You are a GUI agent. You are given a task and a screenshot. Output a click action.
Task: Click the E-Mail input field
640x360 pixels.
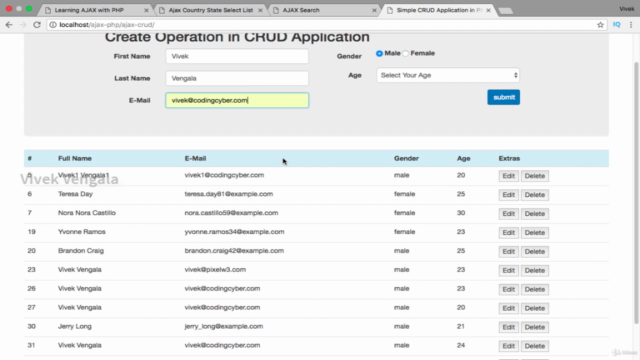coord(237,100)
